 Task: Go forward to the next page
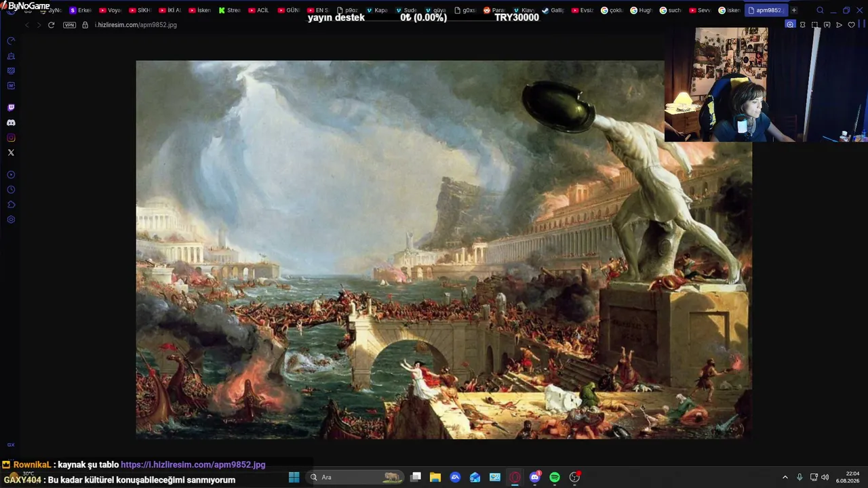[38, 25]
